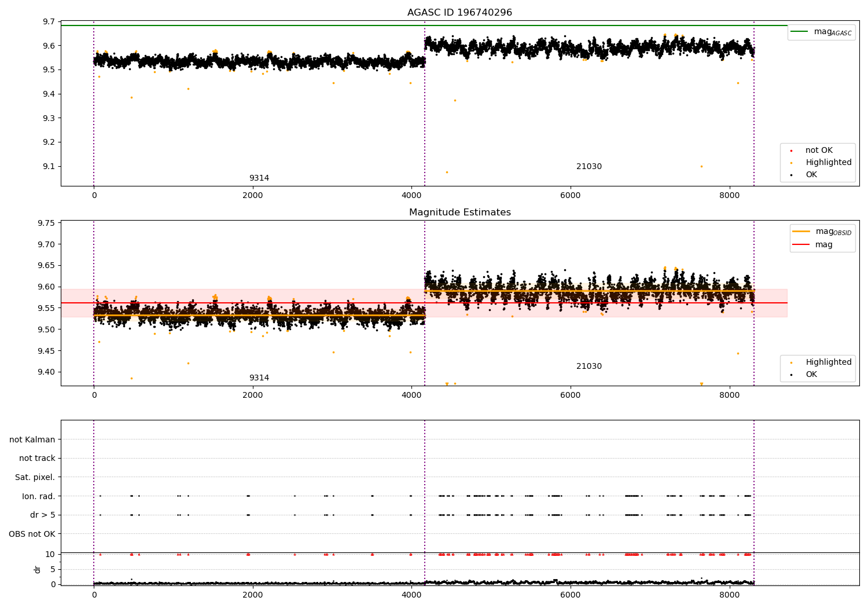
Task: Click obsid label '9314' in the top plot
Action: coord(259,178)
